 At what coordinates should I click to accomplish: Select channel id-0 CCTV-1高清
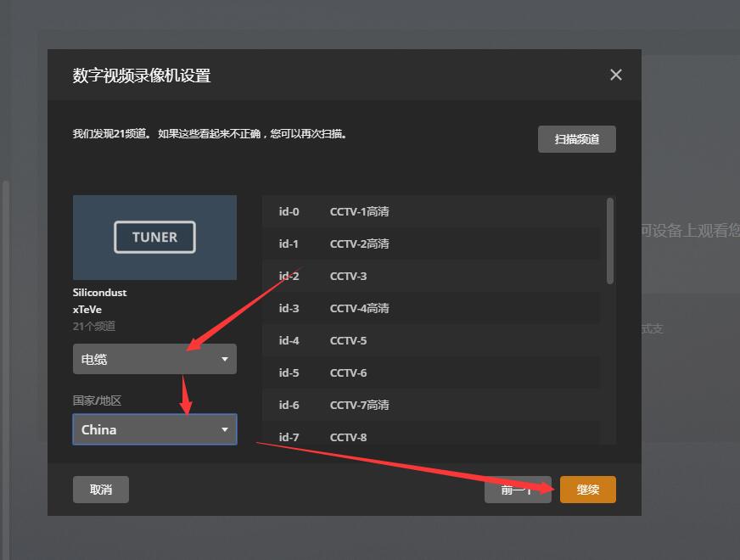coord(431,211)
